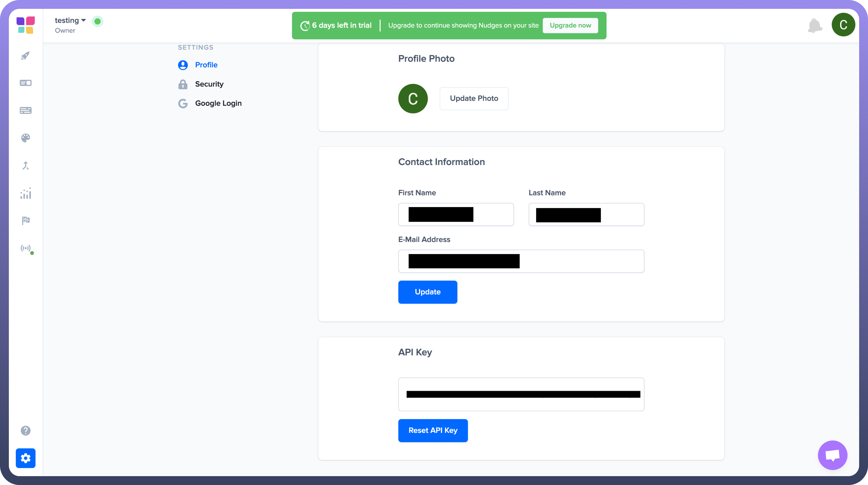Open the palette design icon

[25, 138]
